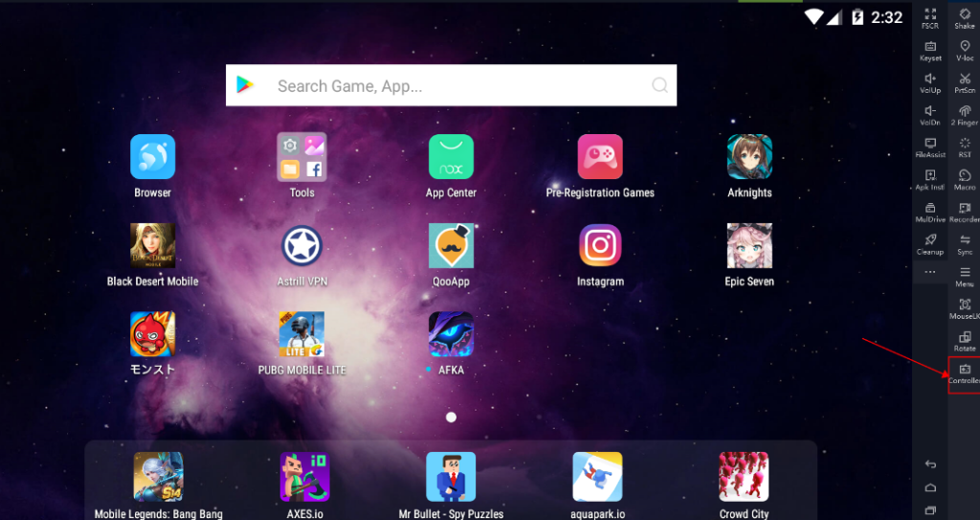The width and height of the screenshot is (980, 520).
Task: Toggle the Sync operation feature
Action: [x=964, y=243]
